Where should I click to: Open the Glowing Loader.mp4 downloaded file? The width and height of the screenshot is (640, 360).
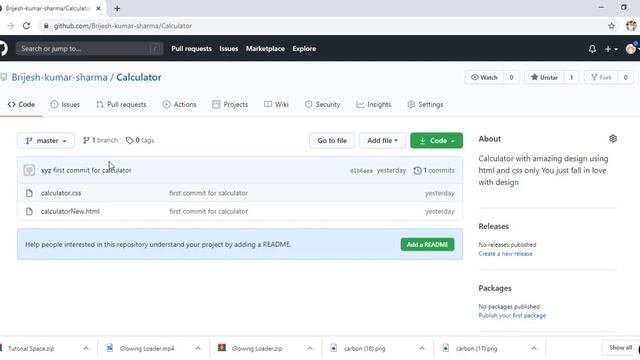147,349
